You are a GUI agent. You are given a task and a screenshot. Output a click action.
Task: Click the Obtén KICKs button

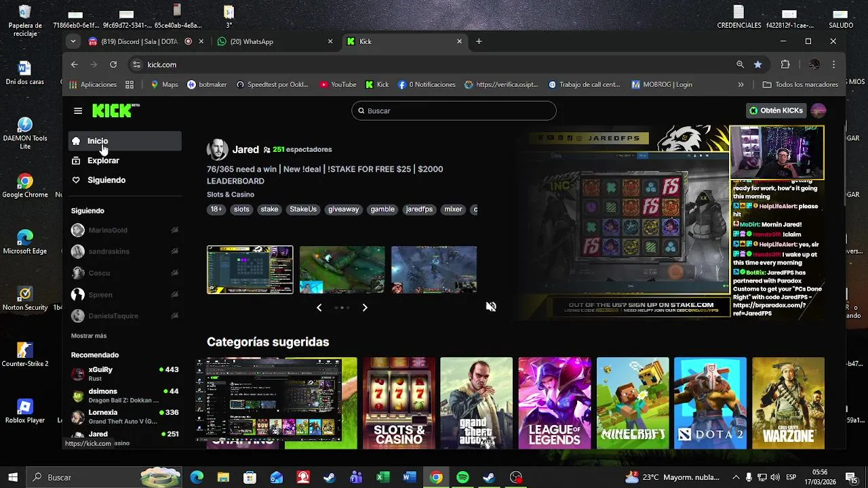click(776, 110)
